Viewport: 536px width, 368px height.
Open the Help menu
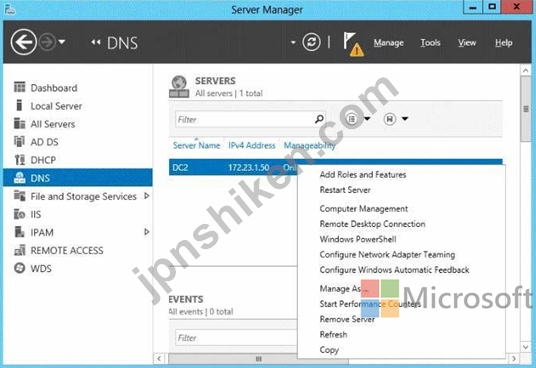point(504,43)
